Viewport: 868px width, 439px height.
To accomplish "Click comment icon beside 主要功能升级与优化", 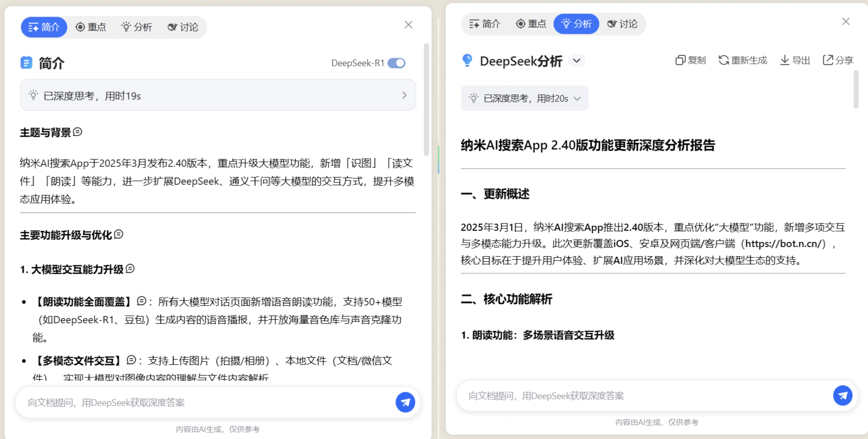I will point(119,234).
